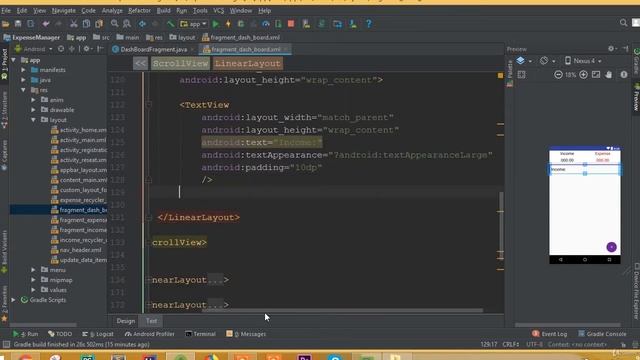Expand the menu folder
Image resolution: width=640 pixels, height=360 pixels.
(x=33, y=270)
